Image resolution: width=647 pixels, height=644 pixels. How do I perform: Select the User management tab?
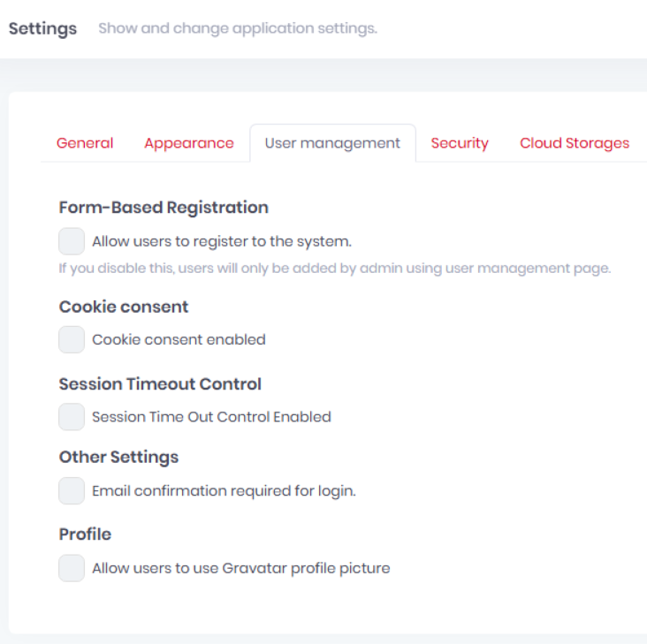[332, 143]
